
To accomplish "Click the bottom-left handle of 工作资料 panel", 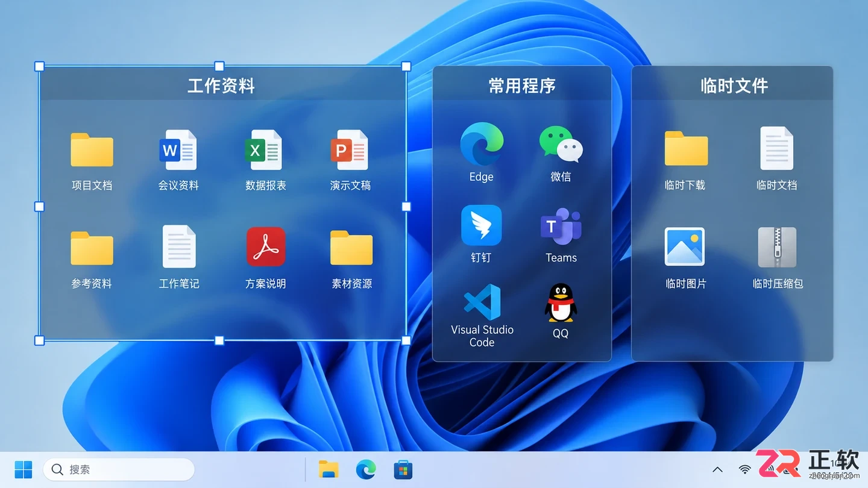I will point(39,340).
